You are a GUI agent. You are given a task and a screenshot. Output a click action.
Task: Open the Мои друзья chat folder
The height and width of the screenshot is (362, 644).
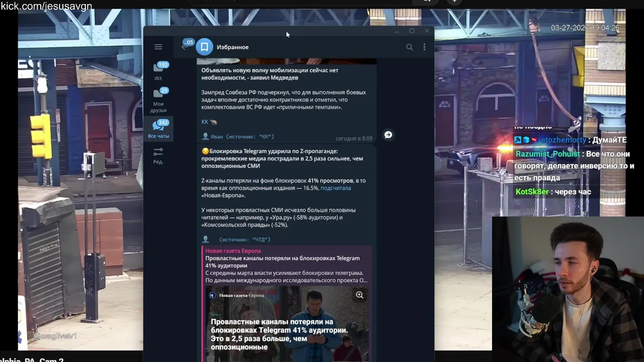tap(158, 100)
